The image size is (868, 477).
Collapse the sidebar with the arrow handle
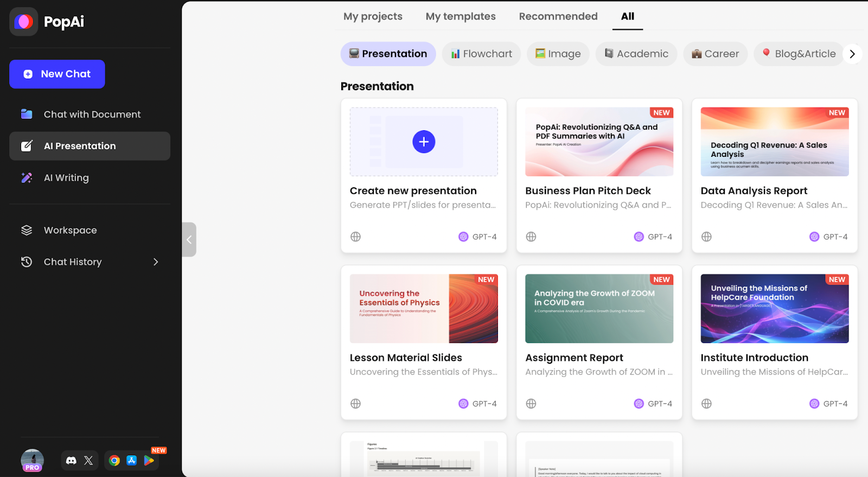(x=189, y=239)
